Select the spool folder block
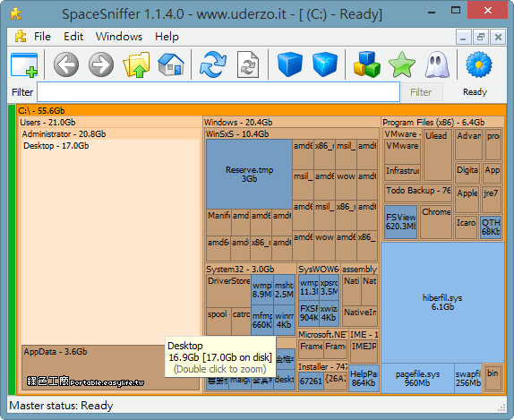Viewport: 514px width, 420px height. click(x=218, y=321)
